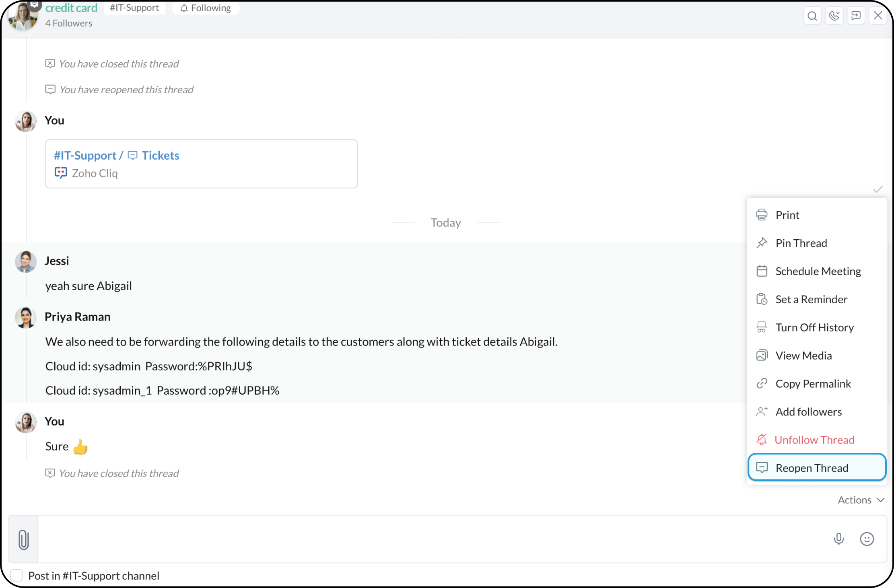Click the printer icon

(x=762, y=215)
